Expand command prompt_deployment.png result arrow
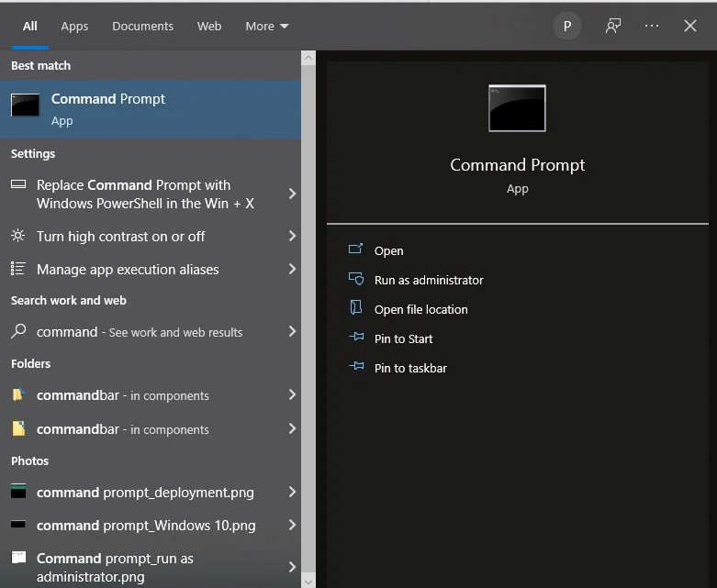This screenshot has width=717, height=588. (292, 492)
